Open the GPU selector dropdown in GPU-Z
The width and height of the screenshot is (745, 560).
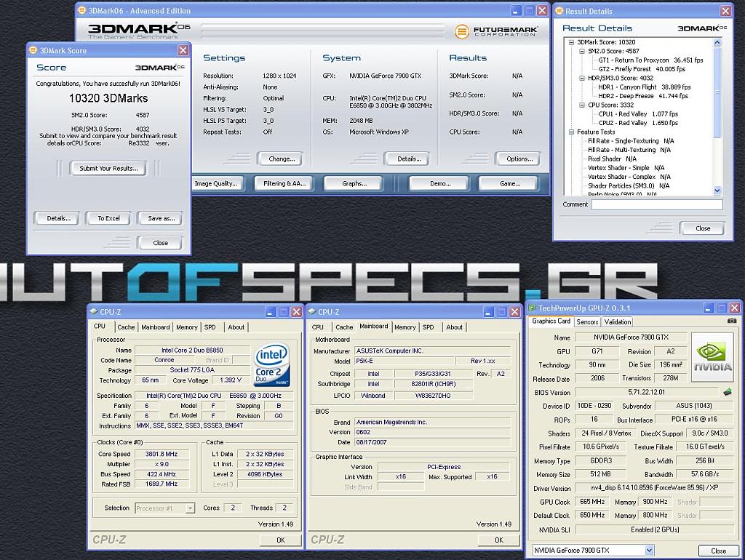point(649,550)
